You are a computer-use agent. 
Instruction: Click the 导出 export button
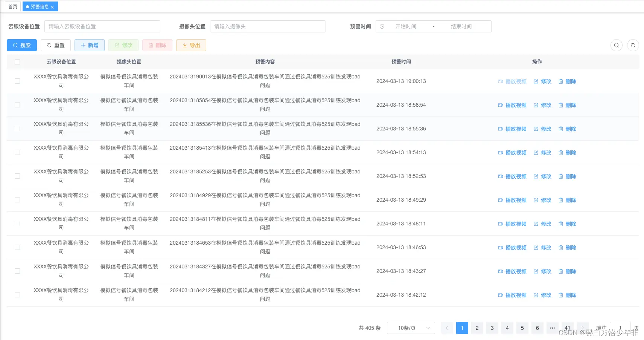point(191,45)
